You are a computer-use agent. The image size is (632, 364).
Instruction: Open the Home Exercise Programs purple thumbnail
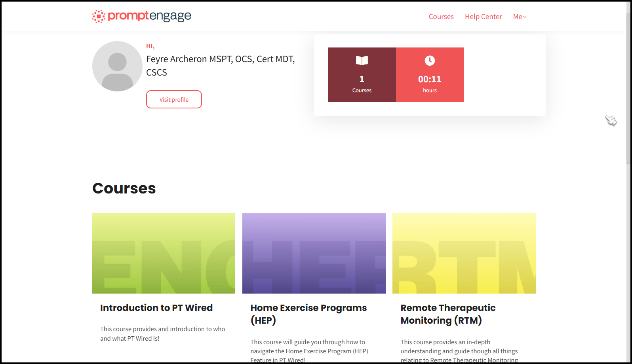(314, 253)
